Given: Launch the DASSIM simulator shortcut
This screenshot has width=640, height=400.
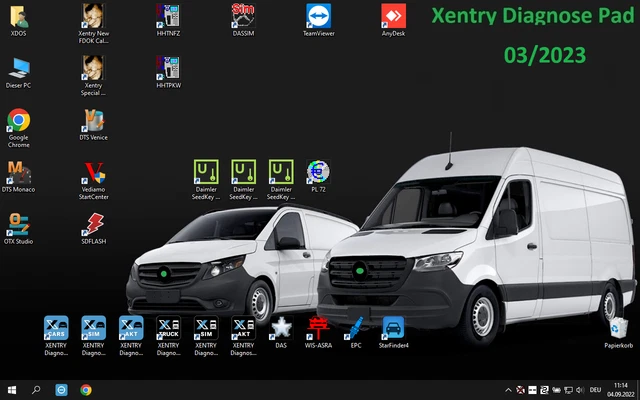Looking at the screenshot, I should point(243,20).
